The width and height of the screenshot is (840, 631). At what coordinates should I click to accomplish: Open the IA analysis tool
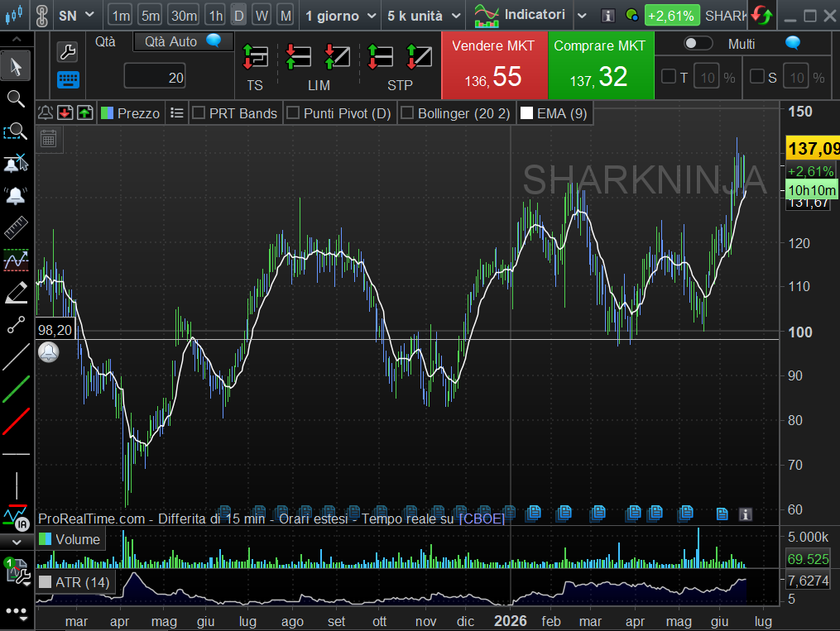tap(16, 517)
